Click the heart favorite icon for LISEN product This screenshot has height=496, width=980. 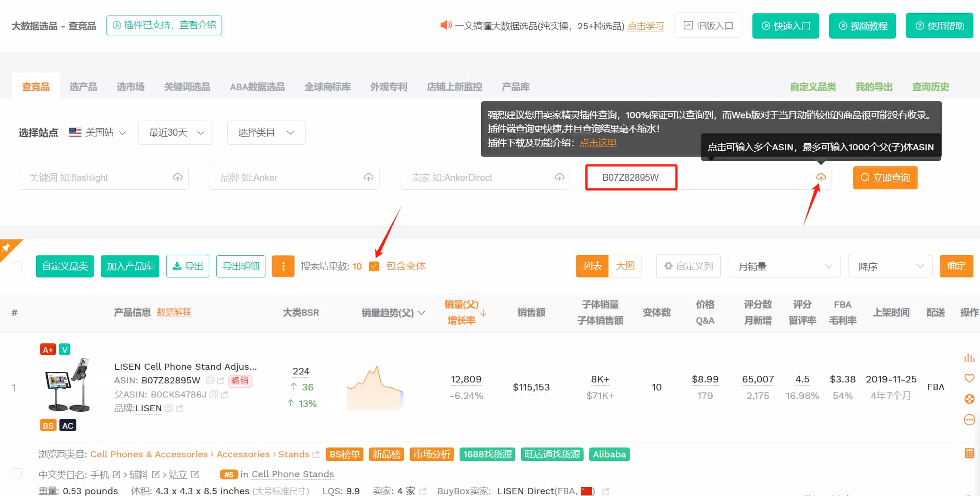pyautogui.click(x=969, y=378)
